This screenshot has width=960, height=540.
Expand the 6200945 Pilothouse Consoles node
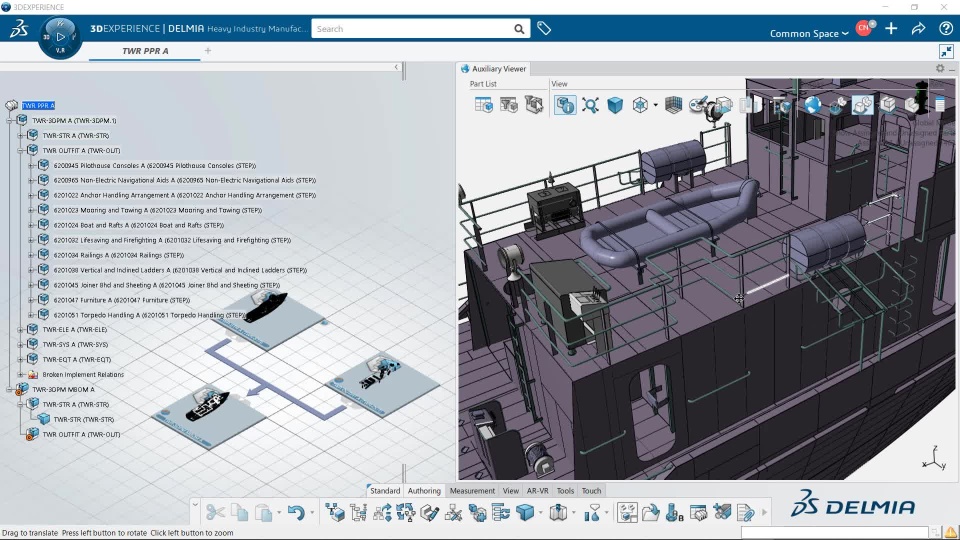coord(31,165)
